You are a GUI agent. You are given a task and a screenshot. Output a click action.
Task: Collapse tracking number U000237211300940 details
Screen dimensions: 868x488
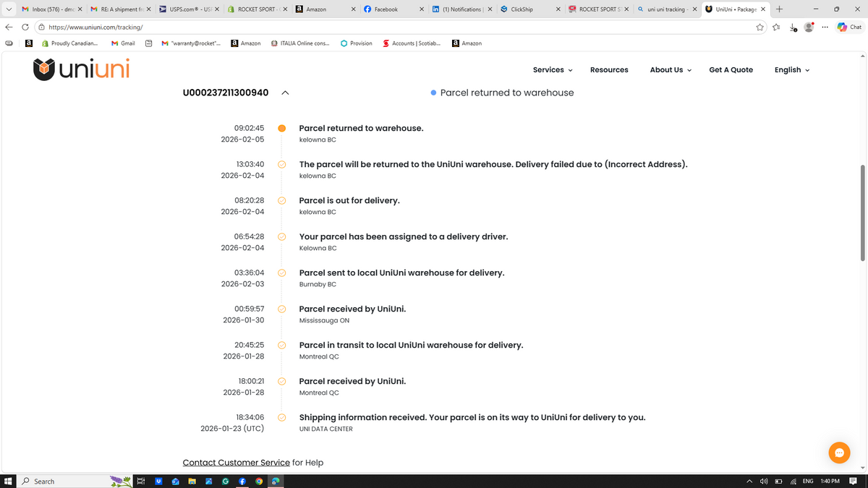click(x=285, y=93)
